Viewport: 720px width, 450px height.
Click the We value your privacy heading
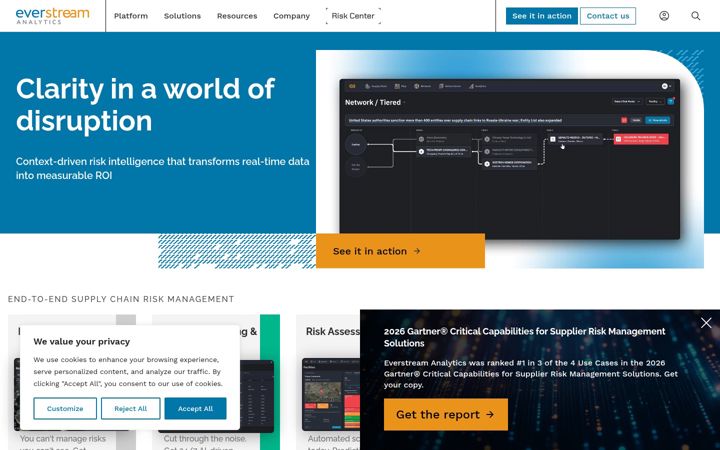pos(82,341)
